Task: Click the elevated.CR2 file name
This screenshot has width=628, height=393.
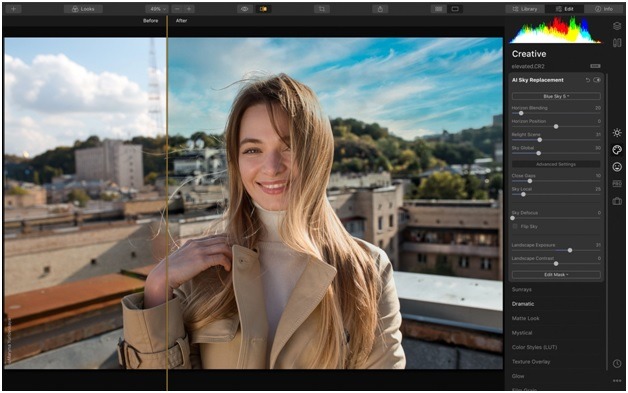Action: click(528, 67)
